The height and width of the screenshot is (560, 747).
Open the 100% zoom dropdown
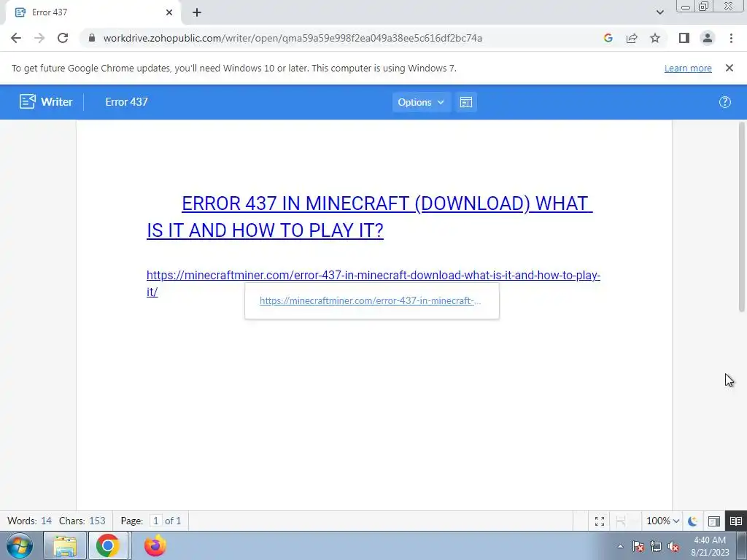point(662,521)
